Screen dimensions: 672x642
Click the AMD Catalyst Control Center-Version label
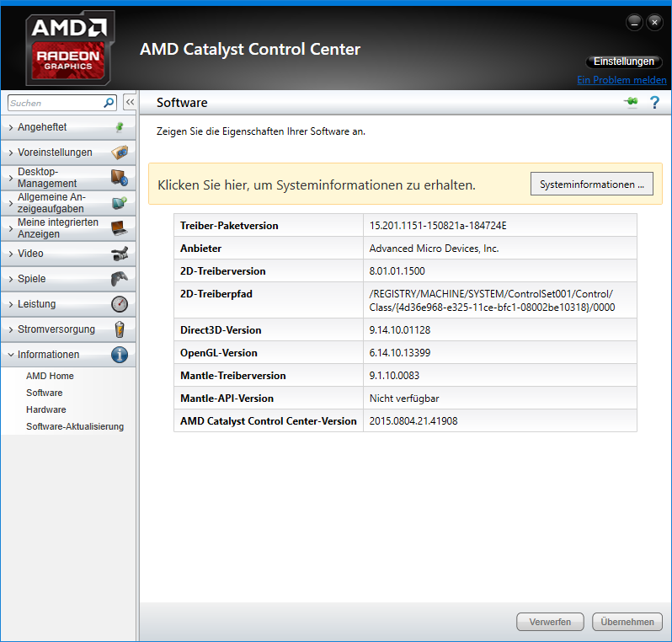[x=269, y=421]
